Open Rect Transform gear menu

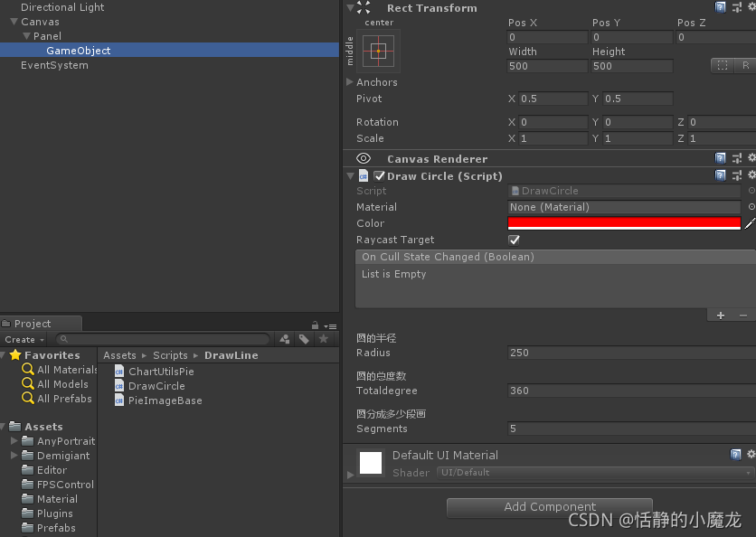click(x=751, y=6)
